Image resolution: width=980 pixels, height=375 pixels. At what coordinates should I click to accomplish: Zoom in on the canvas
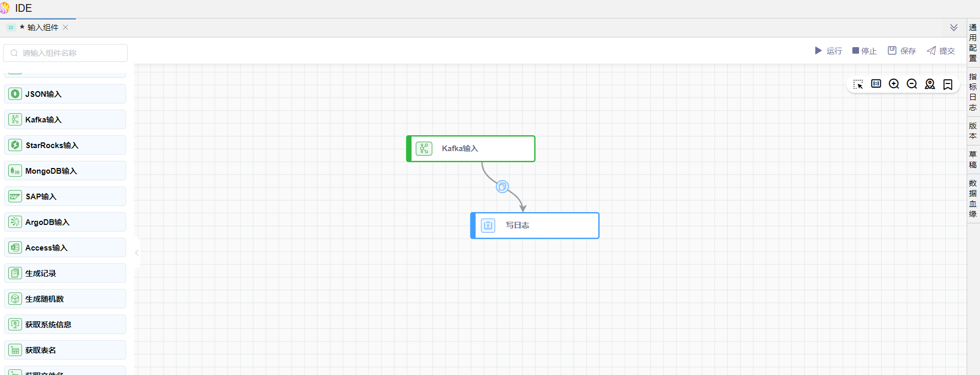point(894,84)
